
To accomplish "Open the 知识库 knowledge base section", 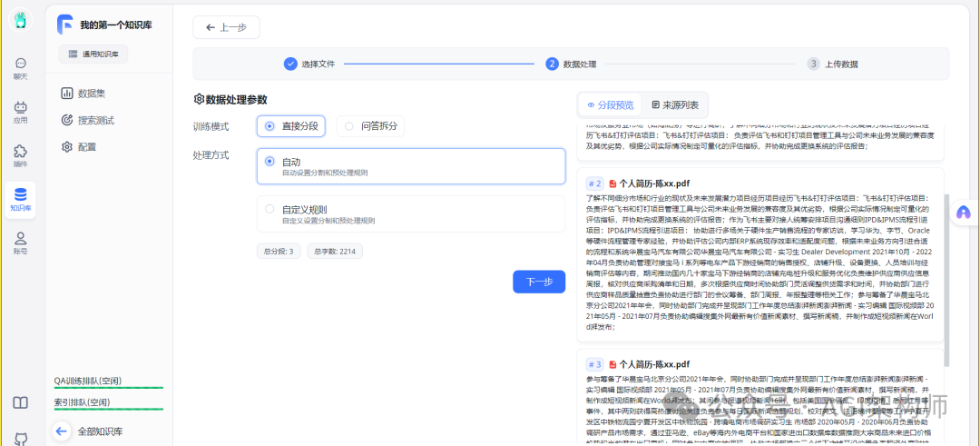I will 21,200.
